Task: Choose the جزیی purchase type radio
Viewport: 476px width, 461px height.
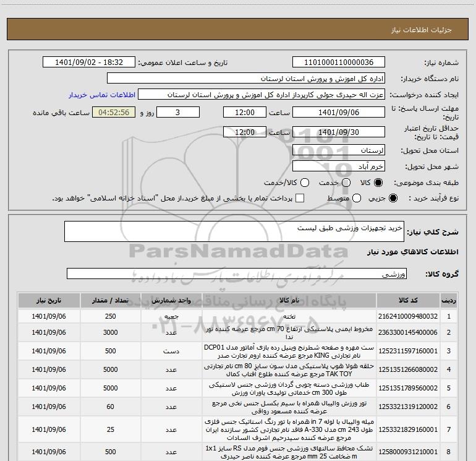Action: coord(393,198)
